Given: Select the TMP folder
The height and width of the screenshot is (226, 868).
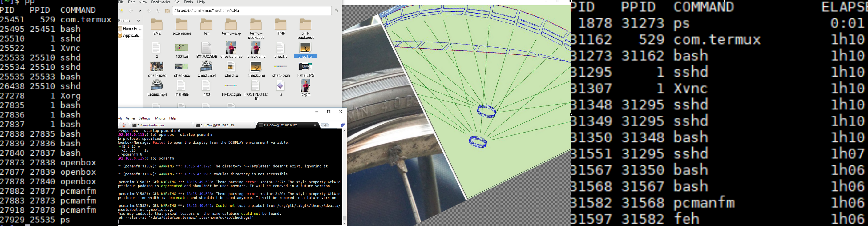Looking at the screenshot, I should 281,25.
